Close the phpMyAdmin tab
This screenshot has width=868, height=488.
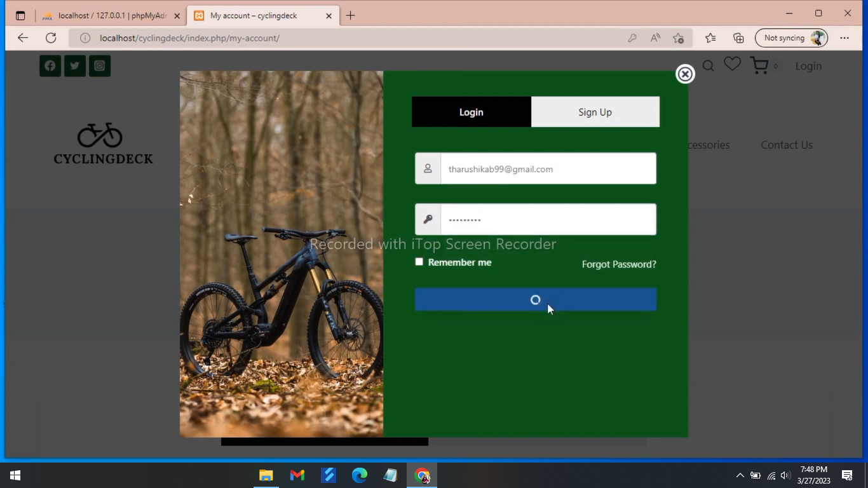point(177,16)
